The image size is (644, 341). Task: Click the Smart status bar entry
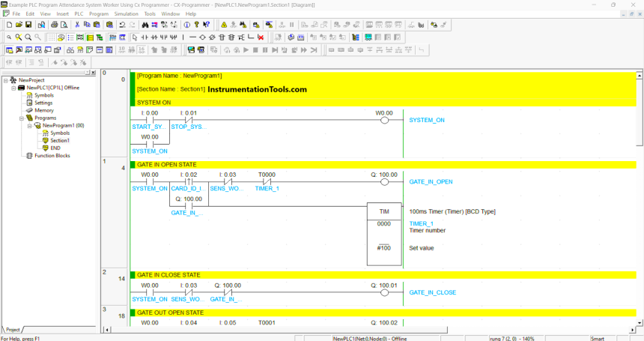click(x=598, y=339)
